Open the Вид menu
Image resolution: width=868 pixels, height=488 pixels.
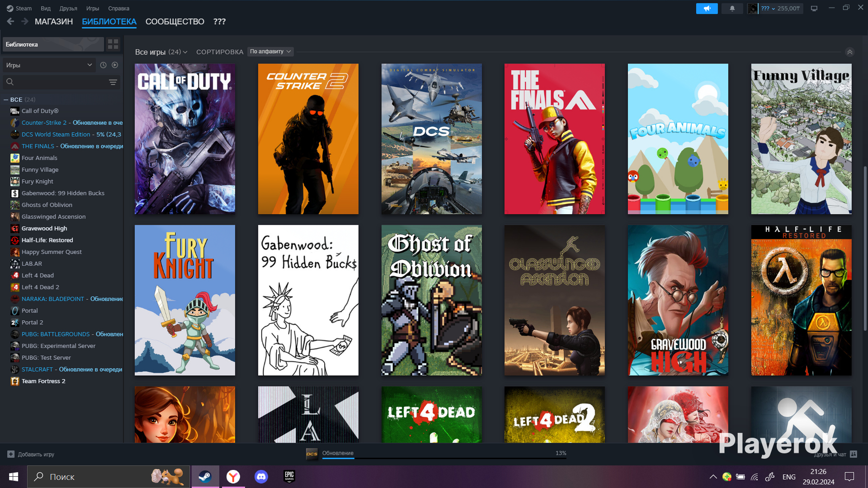[x=45, y=8]
